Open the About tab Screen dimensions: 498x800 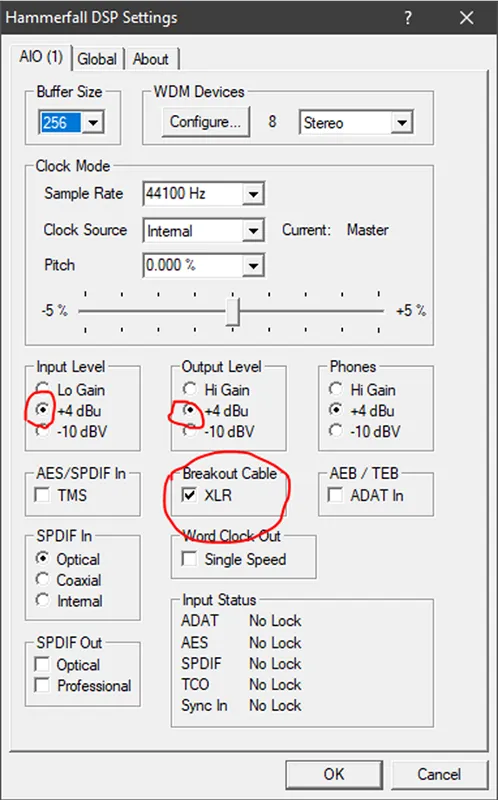151,59
